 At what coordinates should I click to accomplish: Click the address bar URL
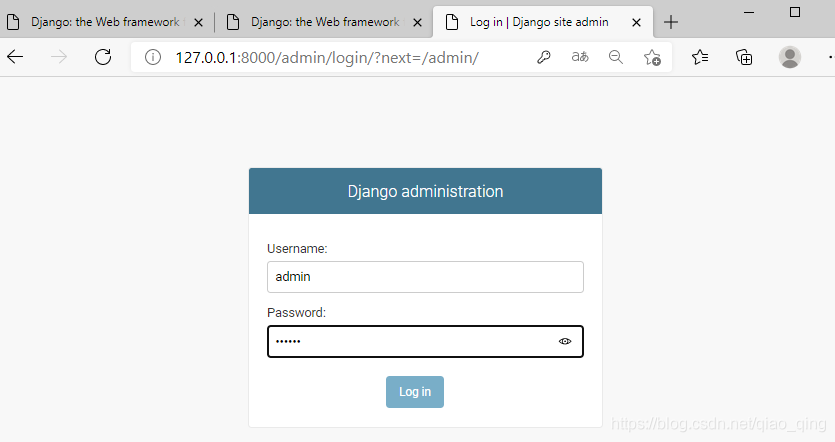[x=327, y=57]
